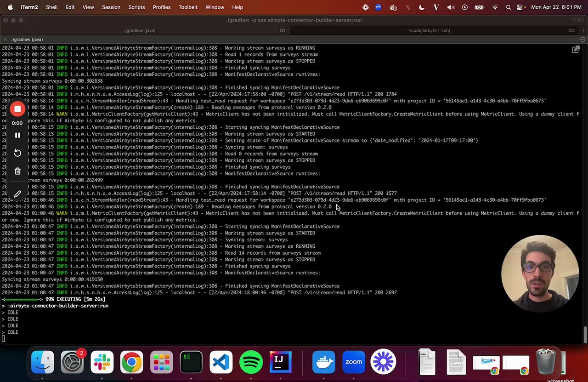Open the iTerm2 application menu
This screenshot has width=588, height=382.
29,7
